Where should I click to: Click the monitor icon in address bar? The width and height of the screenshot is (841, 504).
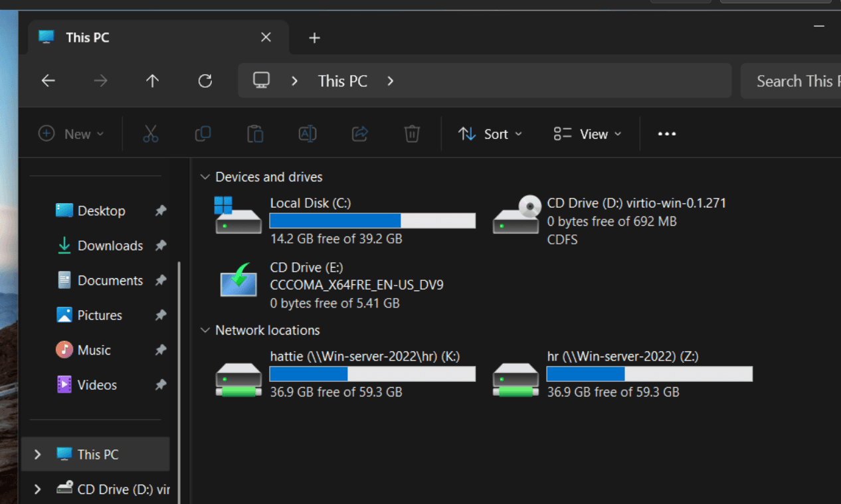tap(261, 80)
